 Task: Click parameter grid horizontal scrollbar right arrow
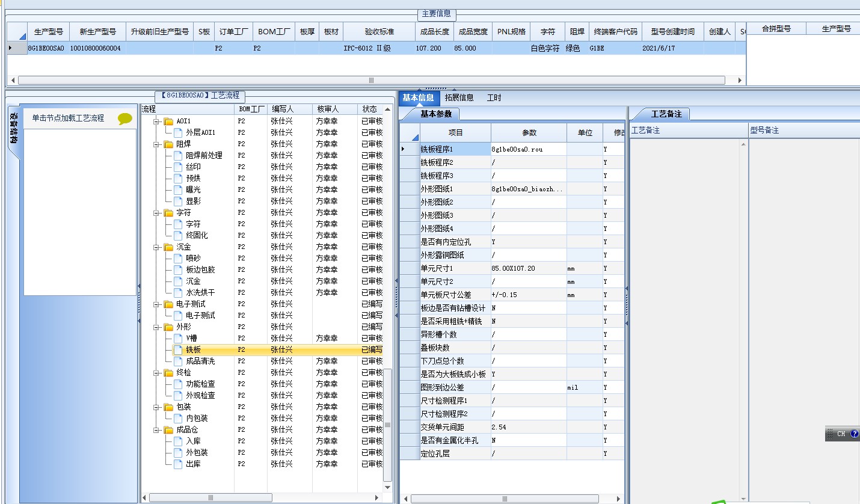tap(619, 499)
